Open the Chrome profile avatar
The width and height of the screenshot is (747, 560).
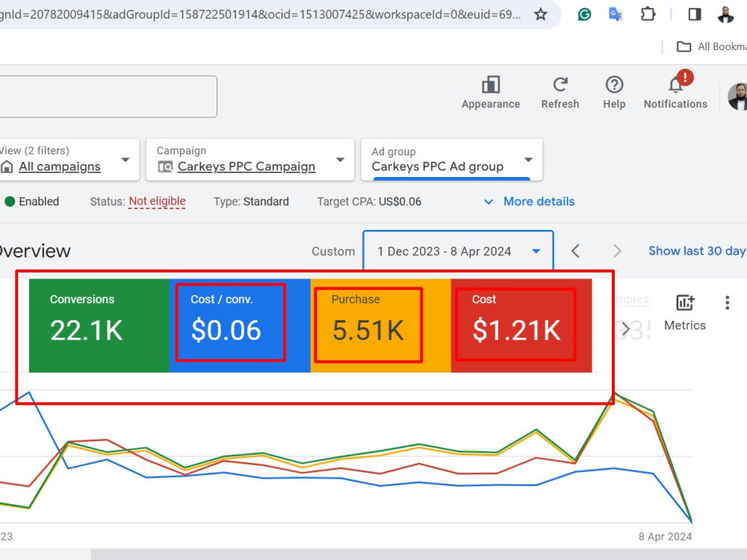(725, 14)
